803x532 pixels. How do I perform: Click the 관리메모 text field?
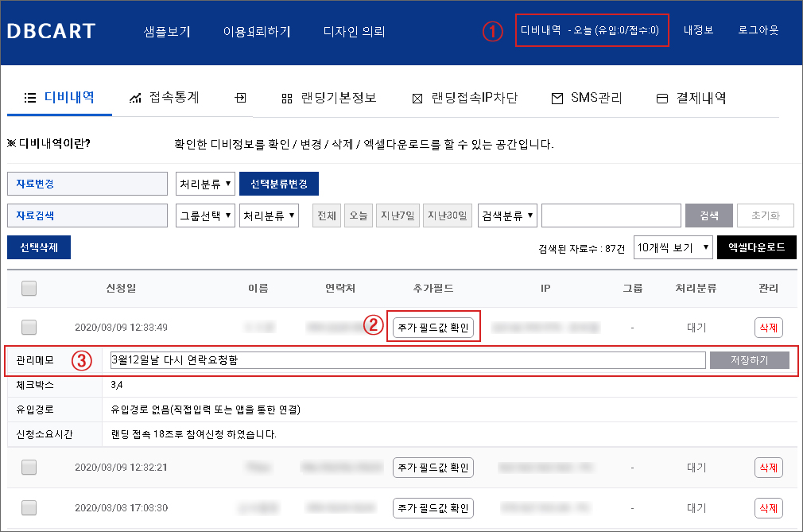(x=407, y=360)
